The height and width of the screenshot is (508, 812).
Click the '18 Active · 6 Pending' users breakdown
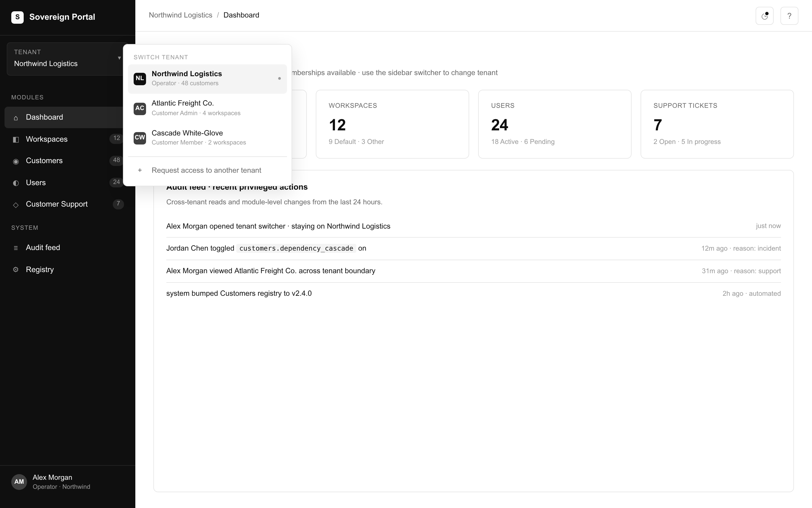coord(523,142)
